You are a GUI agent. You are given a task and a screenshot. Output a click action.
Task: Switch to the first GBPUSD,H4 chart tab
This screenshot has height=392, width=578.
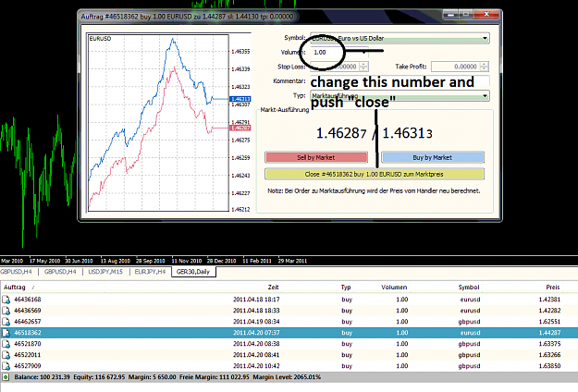17,272
